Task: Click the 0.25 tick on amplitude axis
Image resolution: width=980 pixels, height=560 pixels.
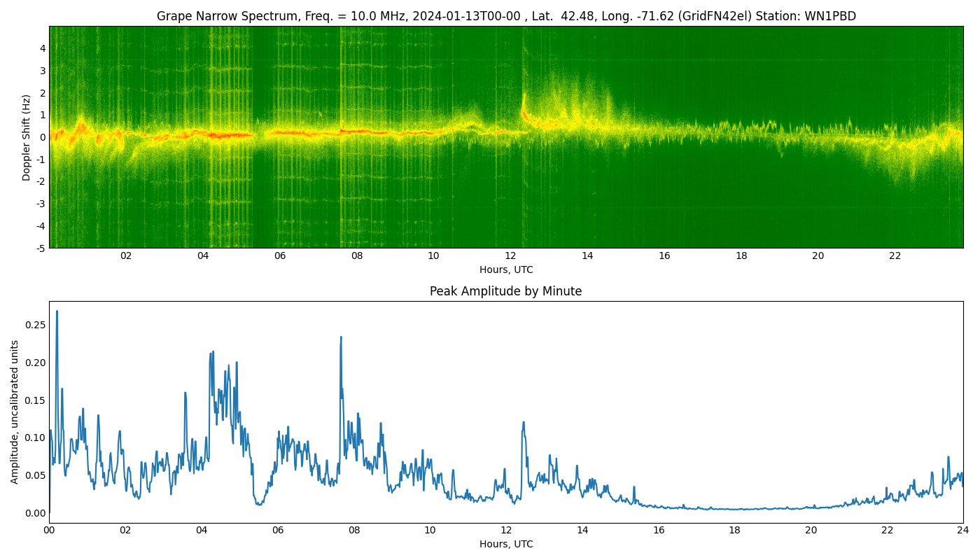Action: [x=35, y=325]
